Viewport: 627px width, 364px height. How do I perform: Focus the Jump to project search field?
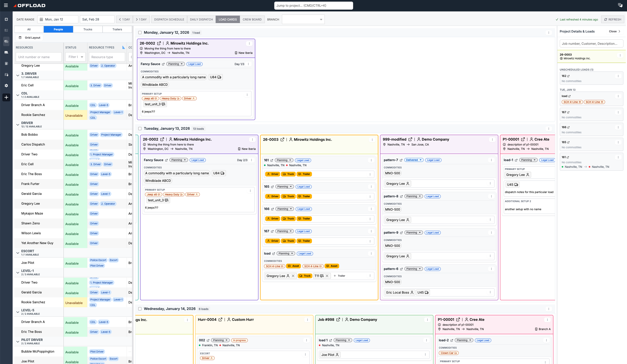click(x=313, y=6)
